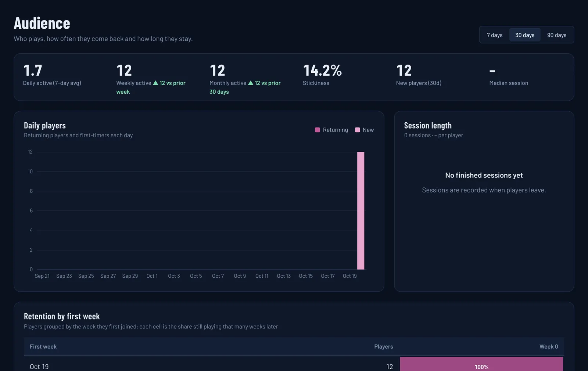Click the 'Daily players' chart title
The image size is (588, 371).
coord(45,126)
